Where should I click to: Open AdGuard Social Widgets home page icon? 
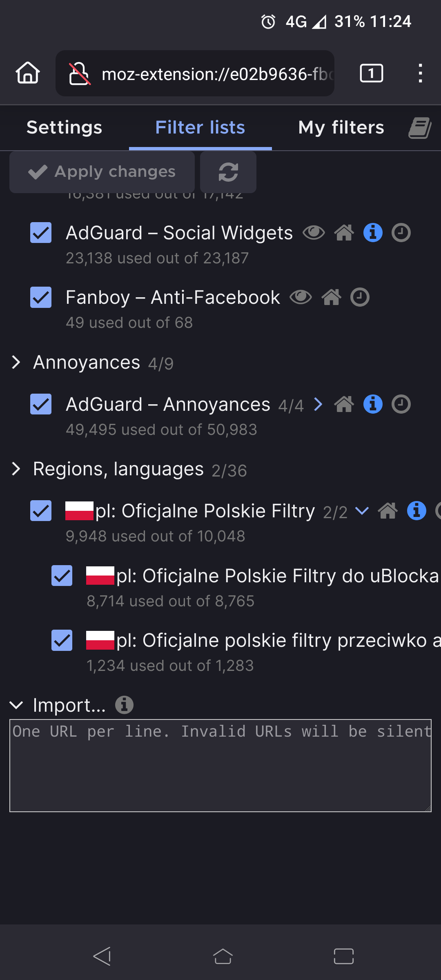pyautogui.click(x=344, y=233)
